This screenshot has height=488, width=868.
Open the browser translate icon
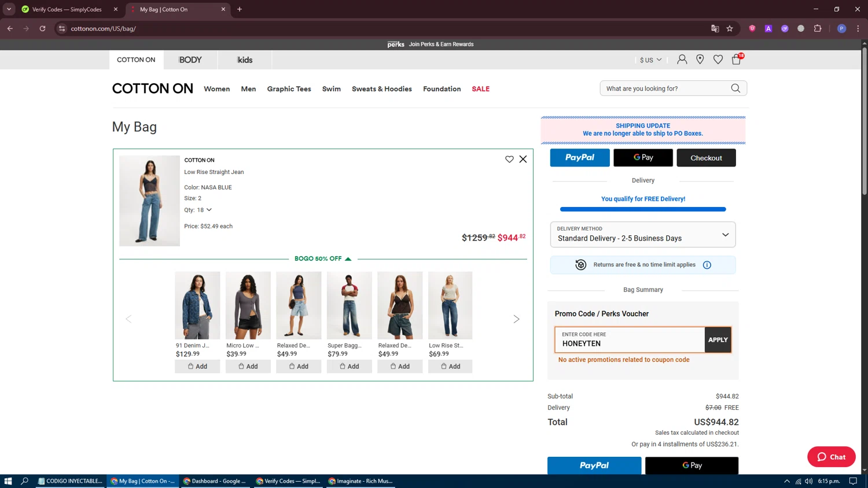coord(715,28)
